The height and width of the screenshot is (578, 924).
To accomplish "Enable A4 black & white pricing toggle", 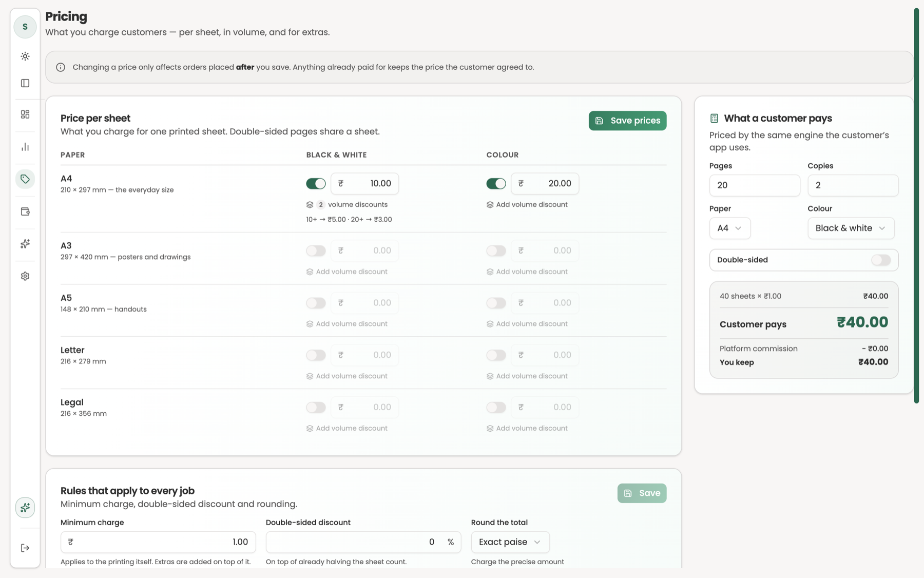I will tap(316, 184).
